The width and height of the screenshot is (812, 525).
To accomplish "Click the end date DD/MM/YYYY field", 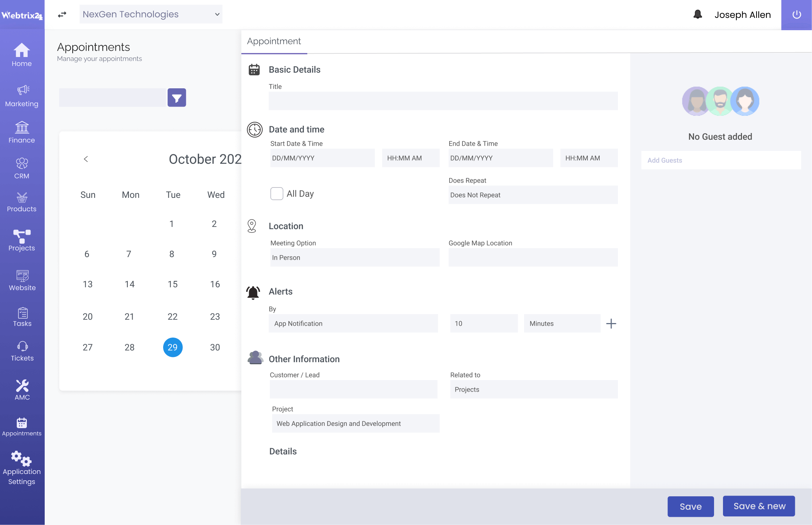I will click(x=501, y=158).
